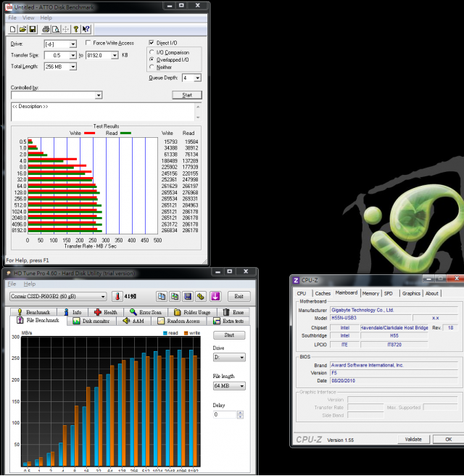Click the context help pointer icon in ATTO
The width and height of the screenshot is (464, 476).
point(86,29)
